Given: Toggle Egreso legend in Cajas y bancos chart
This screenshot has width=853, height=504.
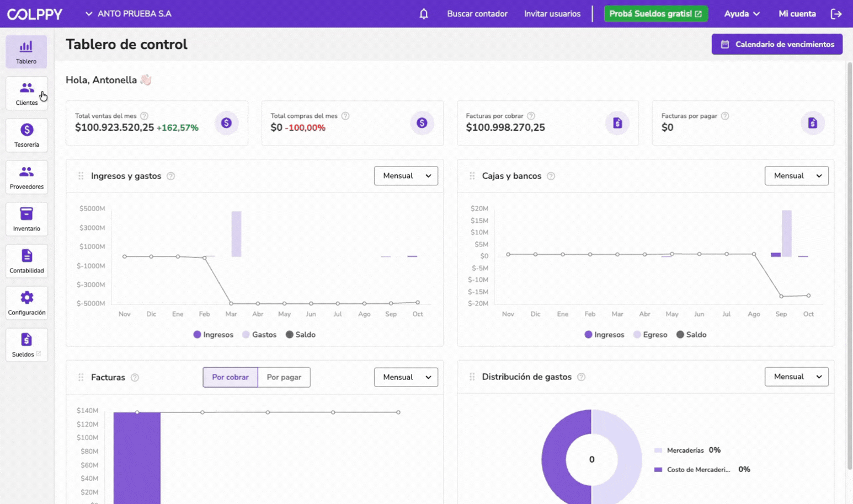Looking at the screenshot, I should pyautogui.click(x=651, y=335).
